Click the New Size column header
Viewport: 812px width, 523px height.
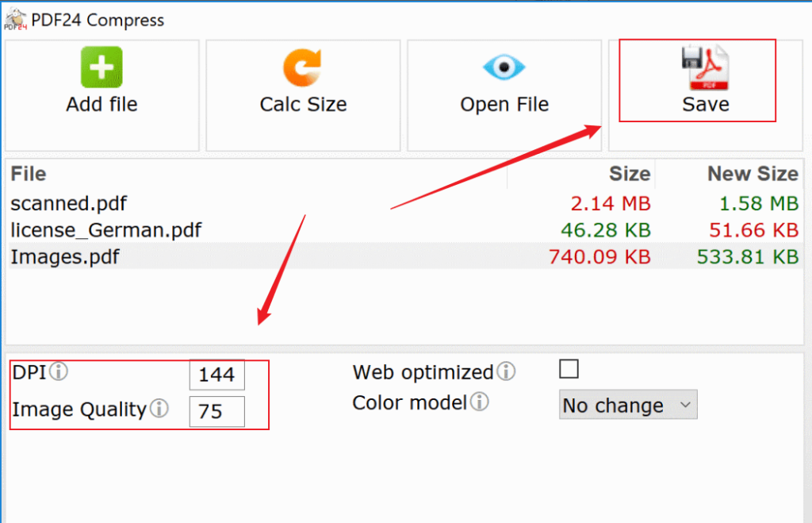pyautogui.click(x=753, y=173)
